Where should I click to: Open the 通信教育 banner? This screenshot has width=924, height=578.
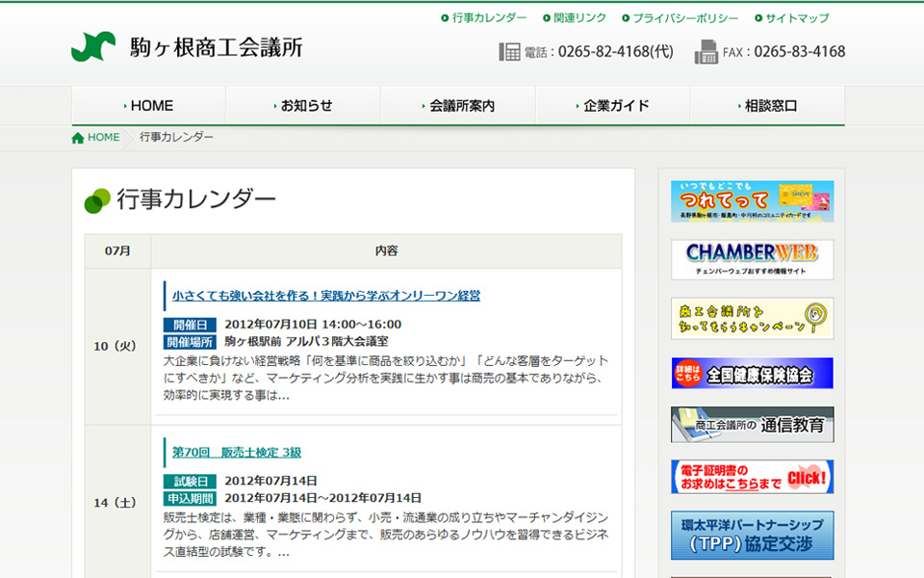pos(752,425)
